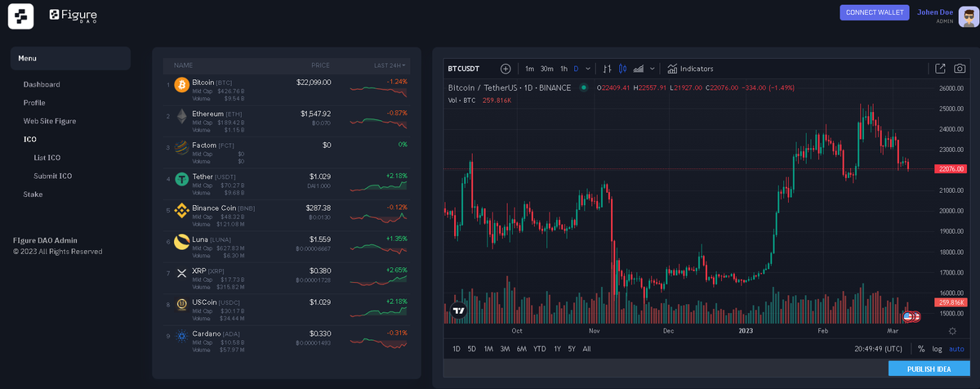Click the TradingView logo on chart
The height and width of the screenshot is (389, 980).
coord(459,310)
